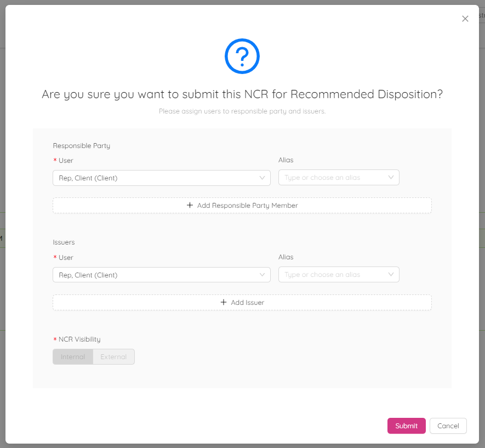Select the Internal visibility tab
The height and width of the screenshot is (448, 485).
pos(73,356)
